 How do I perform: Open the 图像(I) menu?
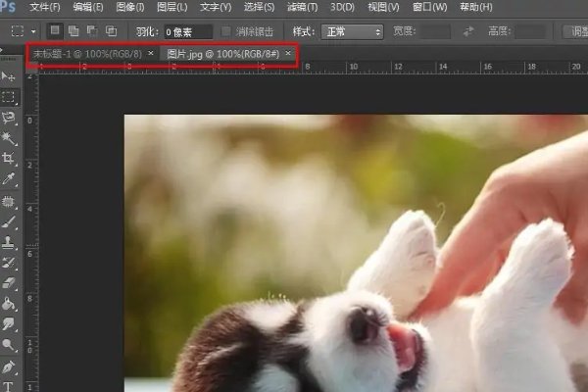pyautogui.click(x=130, y=7)
